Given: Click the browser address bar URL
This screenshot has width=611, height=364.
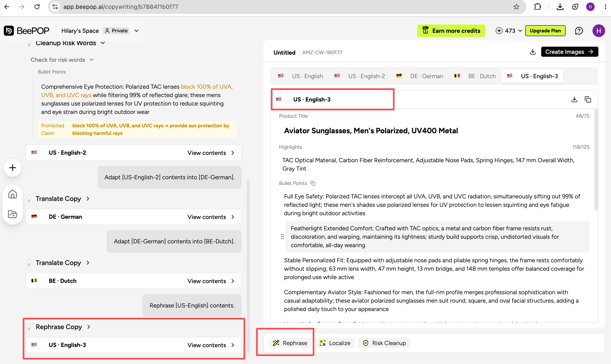Looking at the screenshot, I should [121, 7].
